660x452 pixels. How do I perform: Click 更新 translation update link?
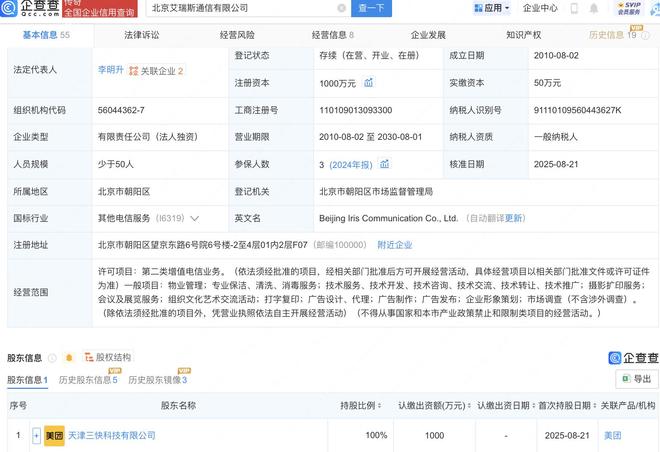pos(514,218)
